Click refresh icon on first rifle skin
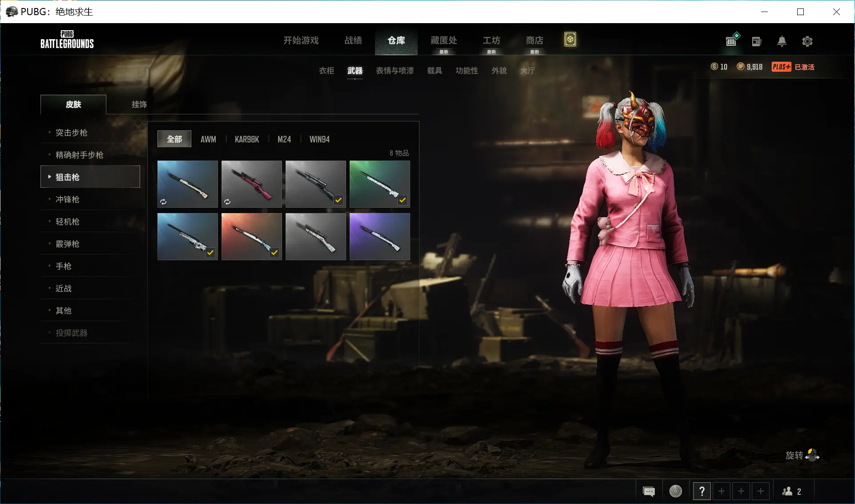 (163, 202)
